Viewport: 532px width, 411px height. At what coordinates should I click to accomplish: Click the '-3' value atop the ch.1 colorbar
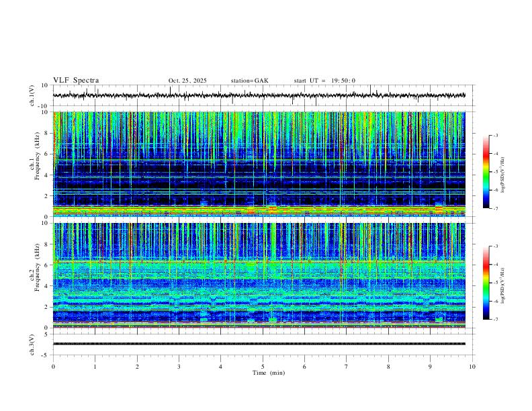[495, 135]
